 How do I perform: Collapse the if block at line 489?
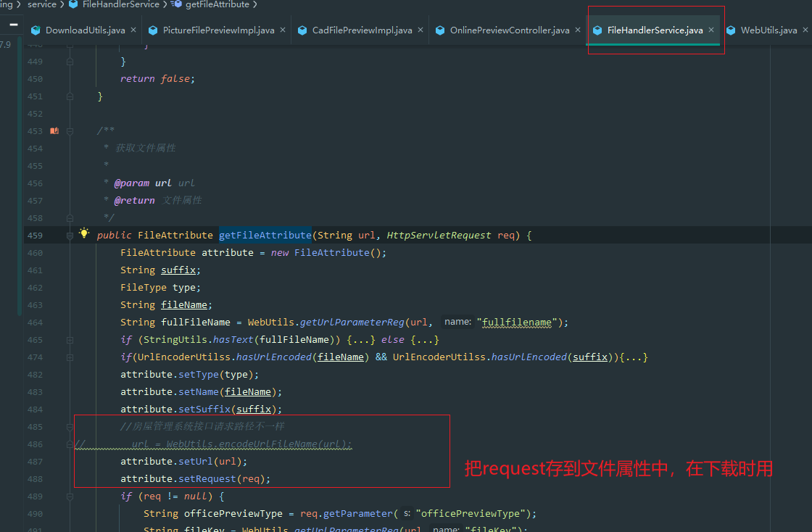pos(70,496)
